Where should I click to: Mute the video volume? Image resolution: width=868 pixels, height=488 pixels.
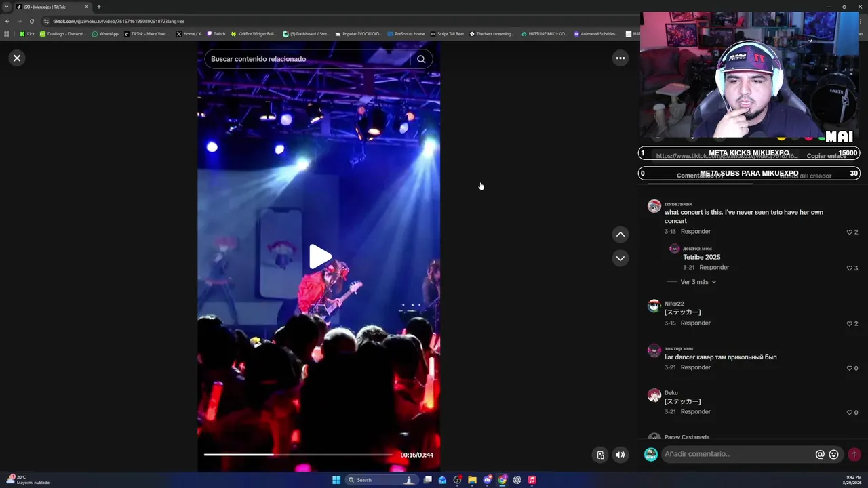620,455
